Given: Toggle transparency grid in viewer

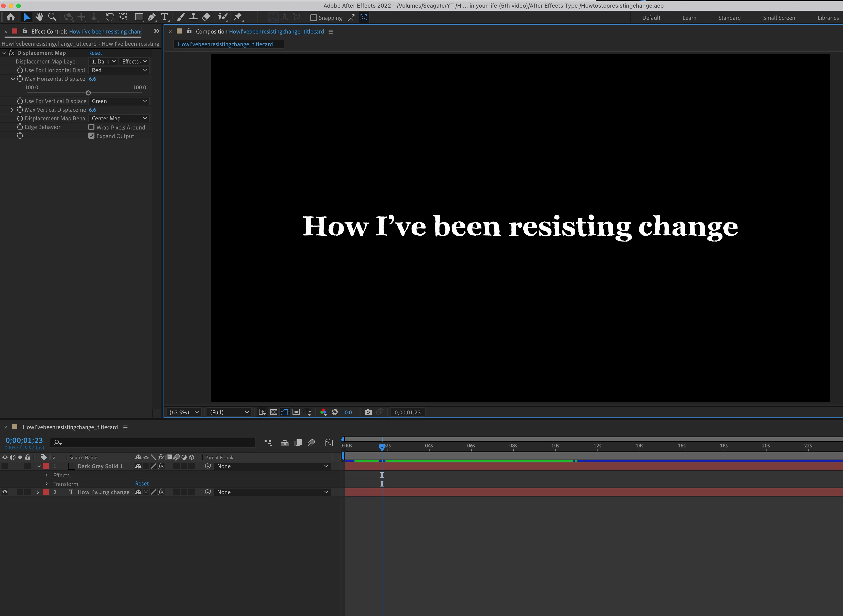Looking at the screenshot, I should click(273, 412).
